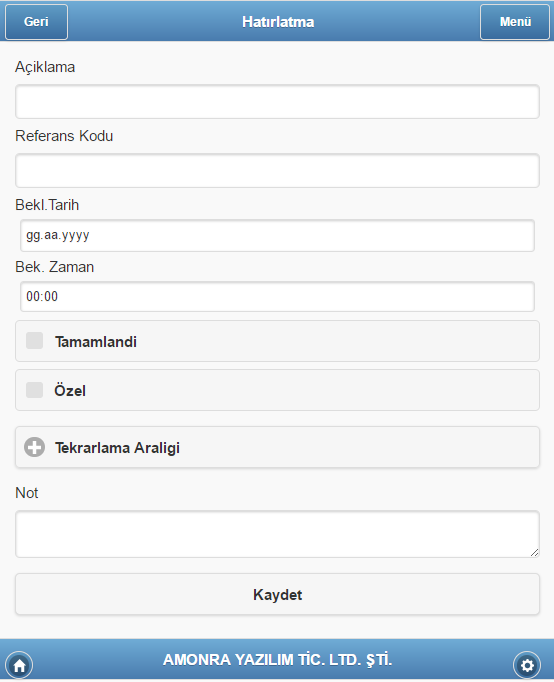Open the Menü button in header
The height and width of the screenshot is (682, 554).
(x=515, y=22)
